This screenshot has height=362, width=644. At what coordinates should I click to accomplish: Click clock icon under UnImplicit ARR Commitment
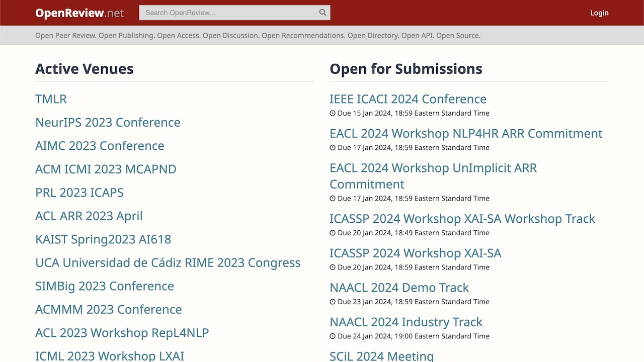tap(333, 199)
